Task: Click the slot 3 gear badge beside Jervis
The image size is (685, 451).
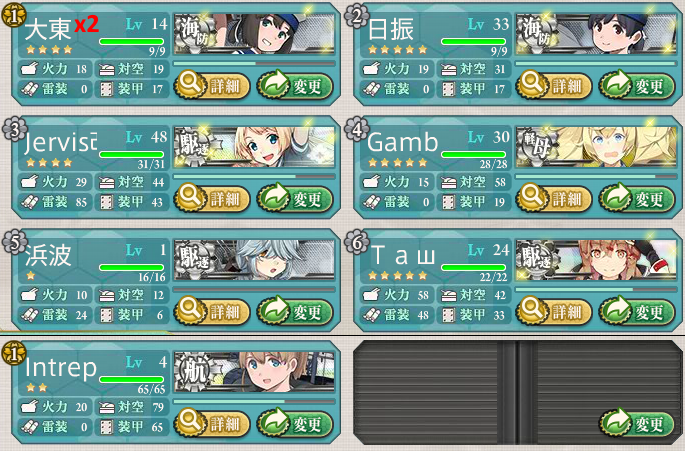Action: (14, 129)
